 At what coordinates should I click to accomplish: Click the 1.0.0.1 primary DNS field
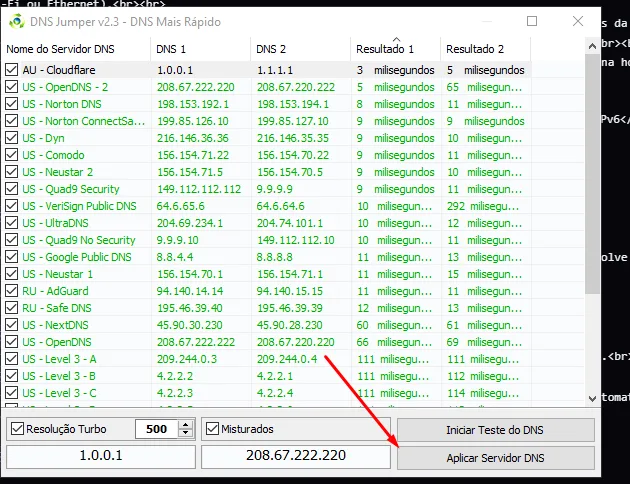click(101, 456)
